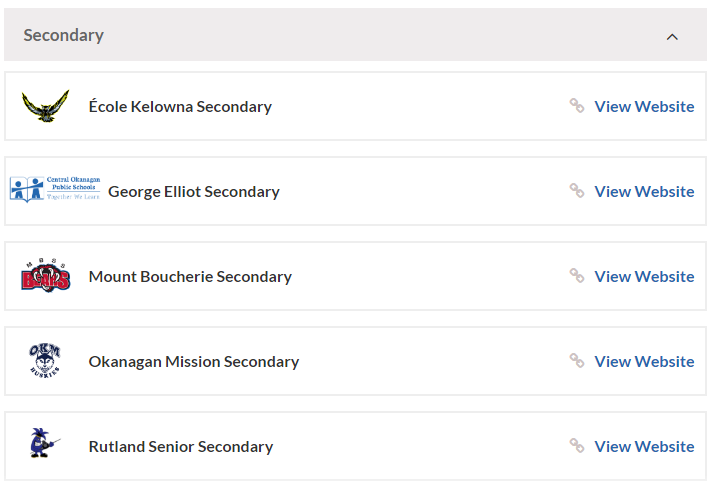Open View Website for École Kelowna Secondary
The height and width of the screenshot is (484, 713).
(644, 106)
